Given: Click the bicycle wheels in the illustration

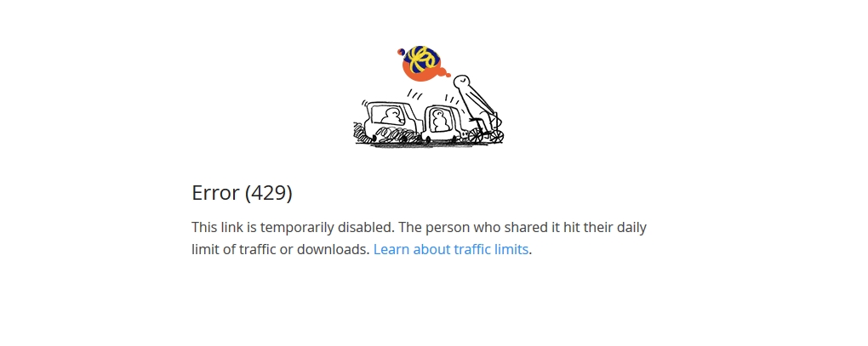Looking at the screenshot, I should [x=485, y=135].
